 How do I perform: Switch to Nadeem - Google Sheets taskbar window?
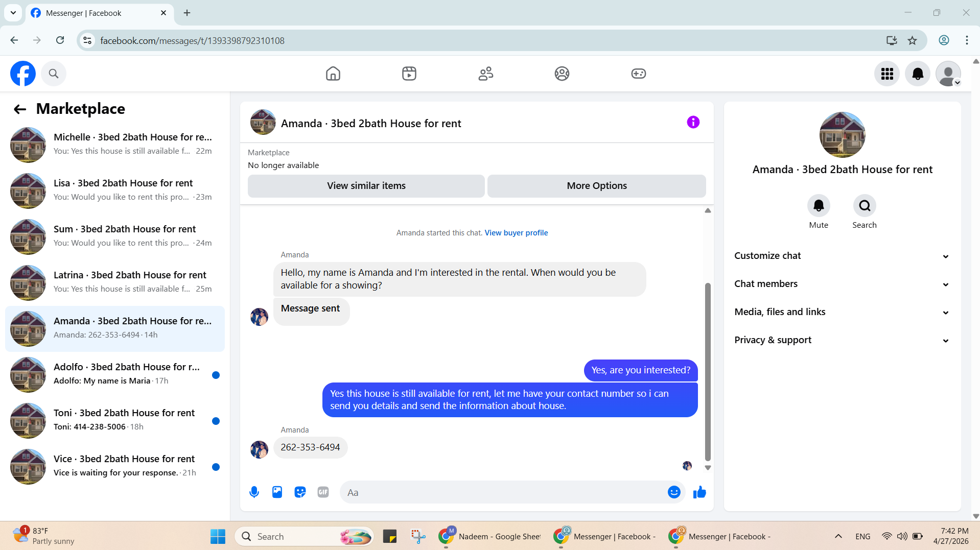(x=489, y=536)
